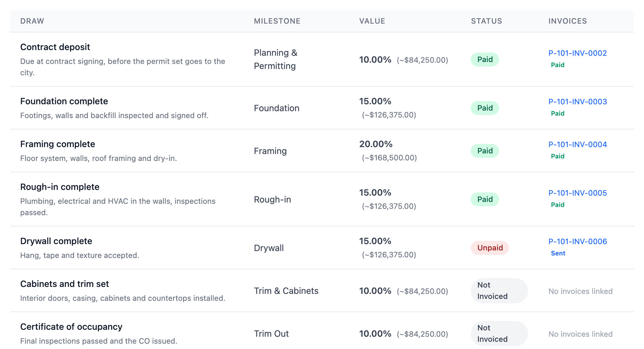The height and width of the screenshot is (349, 644).
Task: Open invoice P-101-INV-0003
Action: pos(578,102)
